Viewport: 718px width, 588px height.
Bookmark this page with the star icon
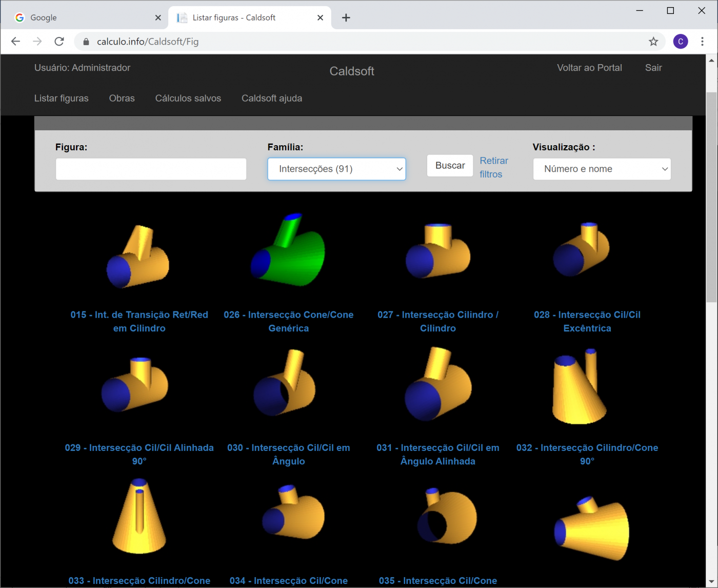point(653,42)
